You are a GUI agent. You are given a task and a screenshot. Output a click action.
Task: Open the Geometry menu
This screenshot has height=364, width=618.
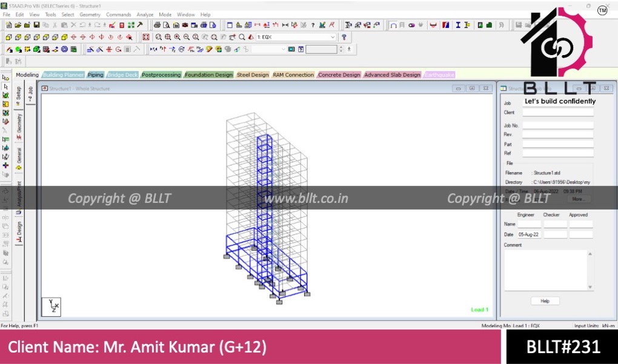pos(90,15)
